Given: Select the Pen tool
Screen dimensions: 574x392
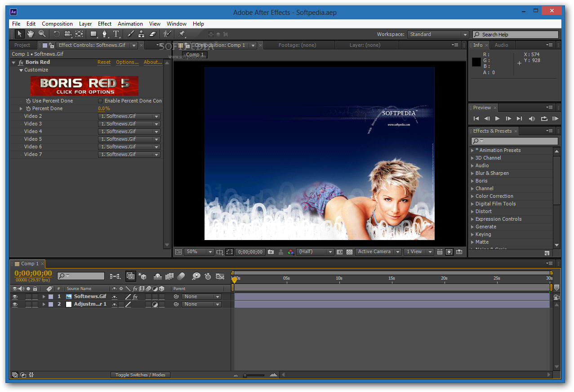Looking at the screenshot, I should pos(105,34).
